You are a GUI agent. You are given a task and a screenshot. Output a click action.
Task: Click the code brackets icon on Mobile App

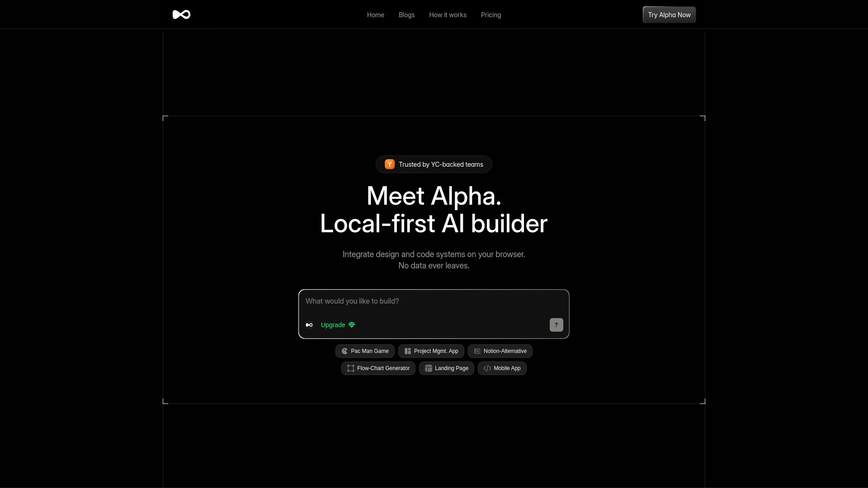point(487,368)
